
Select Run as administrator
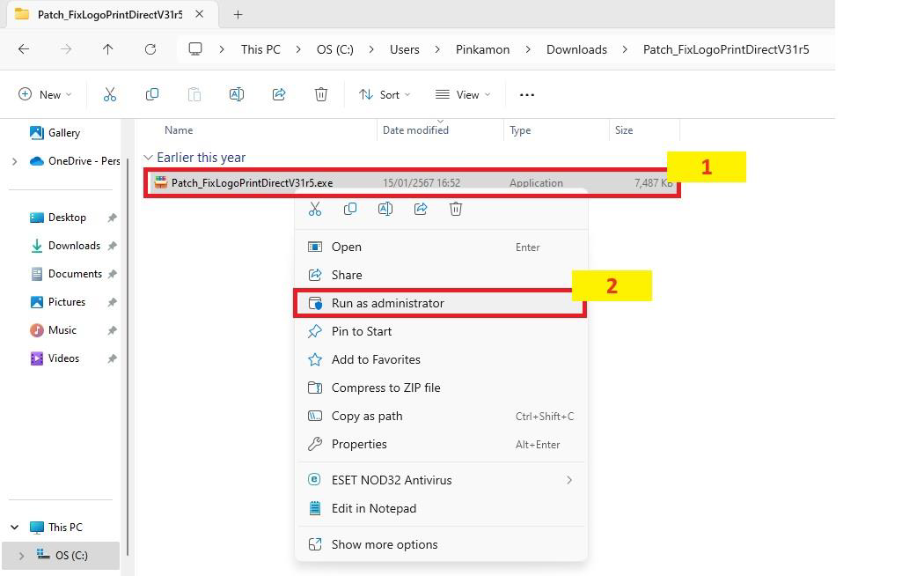(387, 303)
